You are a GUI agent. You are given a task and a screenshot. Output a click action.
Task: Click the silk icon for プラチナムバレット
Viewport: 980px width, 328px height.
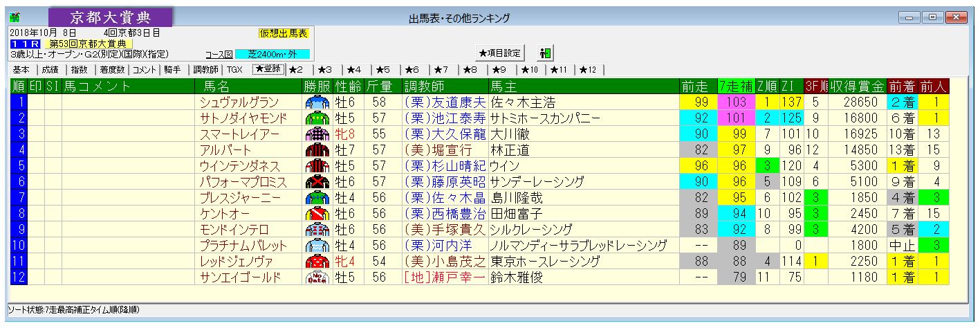[317, 246]
